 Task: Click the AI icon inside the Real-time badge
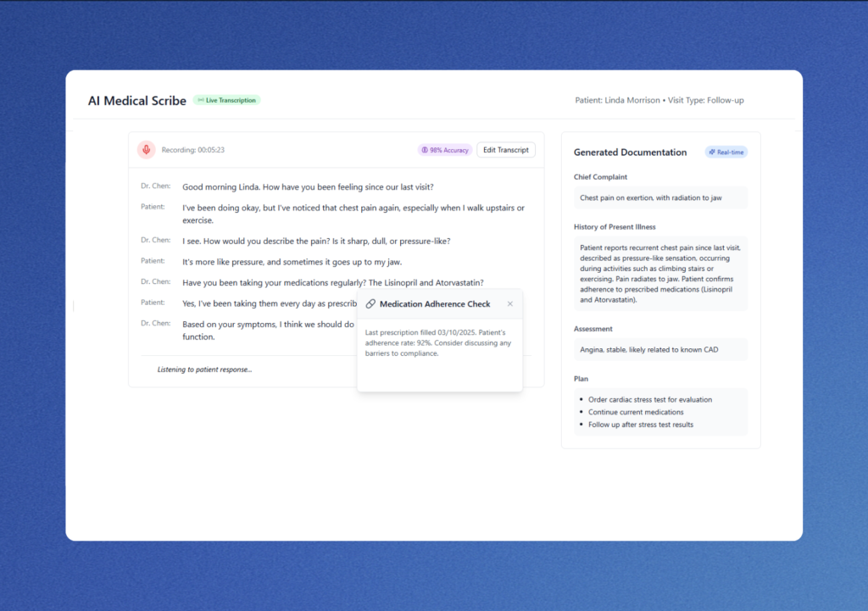[712, 152]
